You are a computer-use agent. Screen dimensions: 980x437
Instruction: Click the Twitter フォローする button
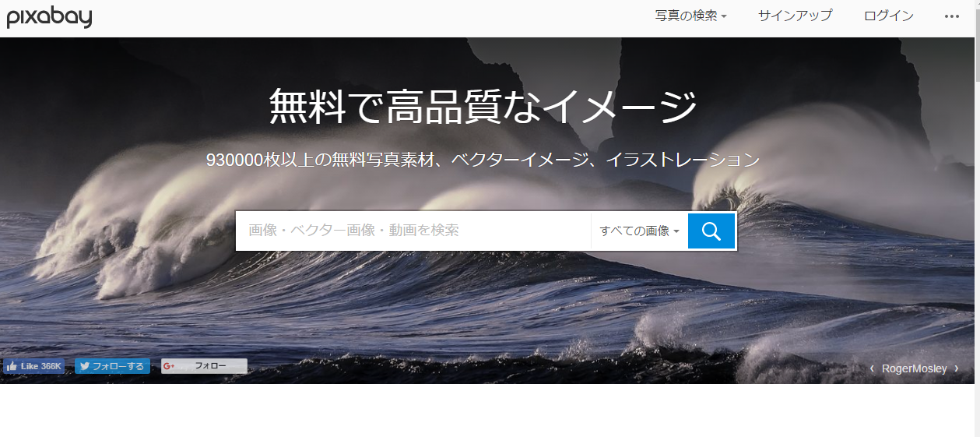click(112, 366)
